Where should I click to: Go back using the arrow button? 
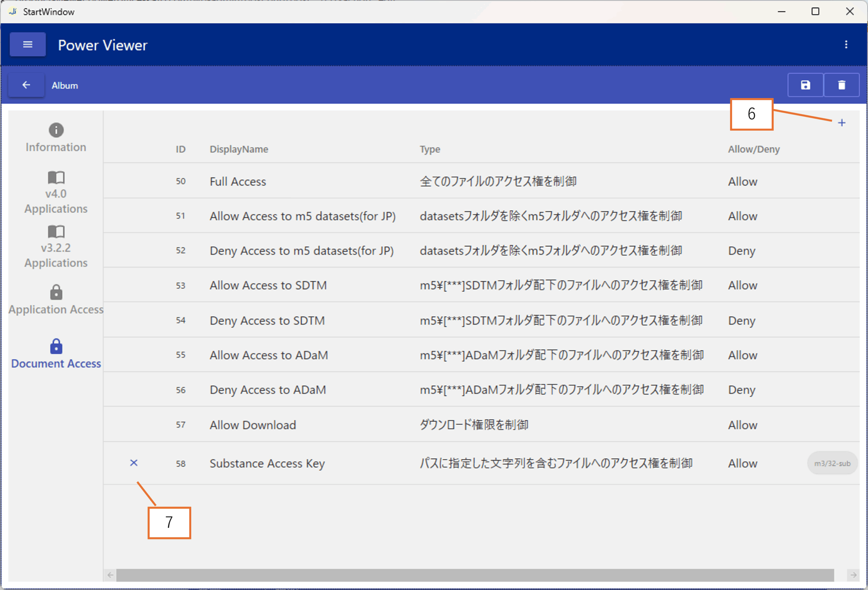pyautogui.click(x=26, y=85)
